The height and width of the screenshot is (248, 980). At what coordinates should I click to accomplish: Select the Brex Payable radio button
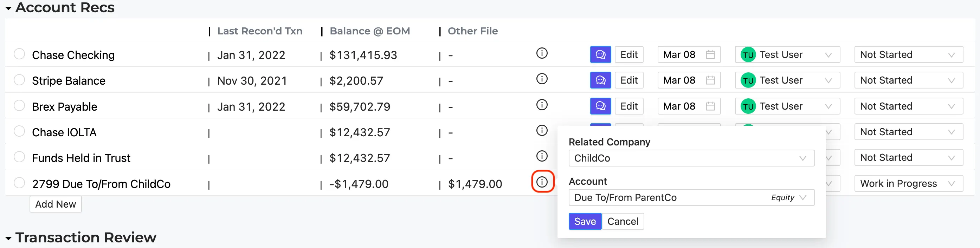coord(19,105)
